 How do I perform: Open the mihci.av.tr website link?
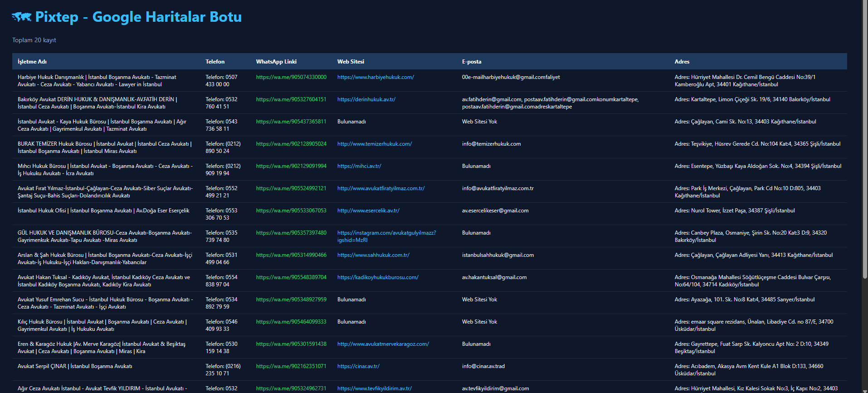coord(359,166)
